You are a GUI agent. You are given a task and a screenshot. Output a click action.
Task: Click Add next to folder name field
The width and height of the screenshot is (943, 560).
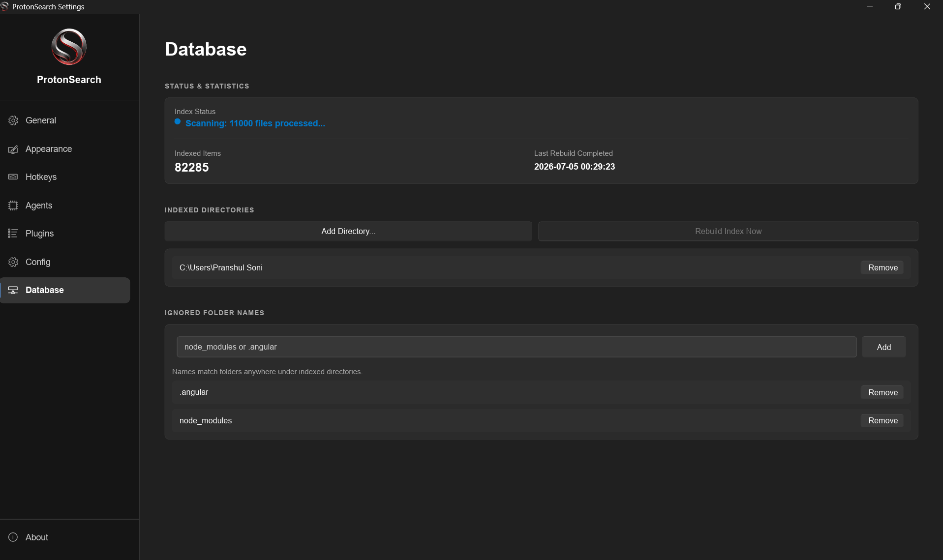(x=883, y=347)
